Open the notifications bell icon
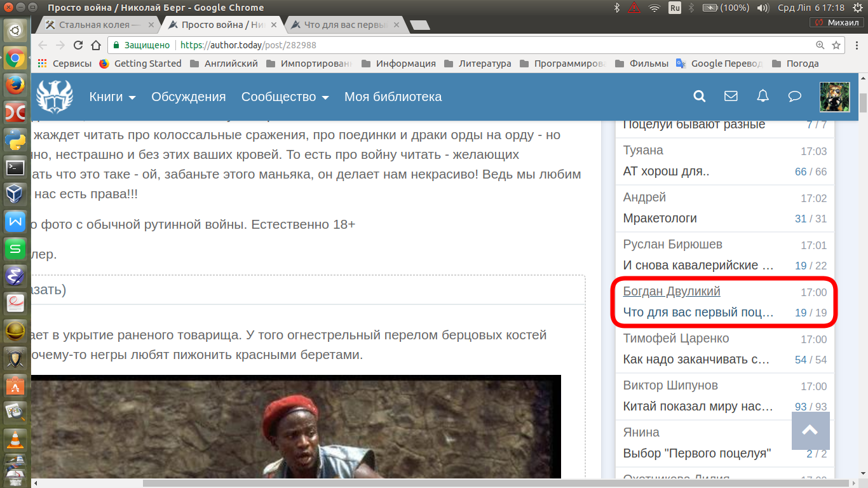 point(763,97)
